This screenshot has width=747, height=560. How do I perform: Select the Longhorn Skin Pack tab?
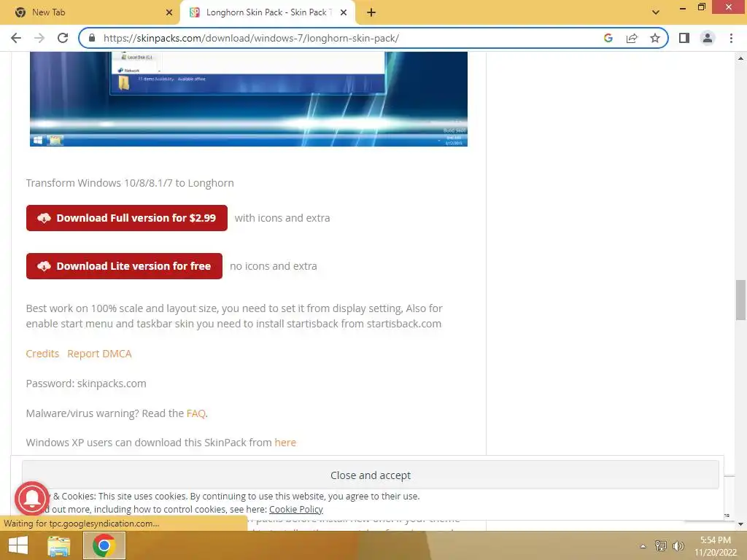268,12
